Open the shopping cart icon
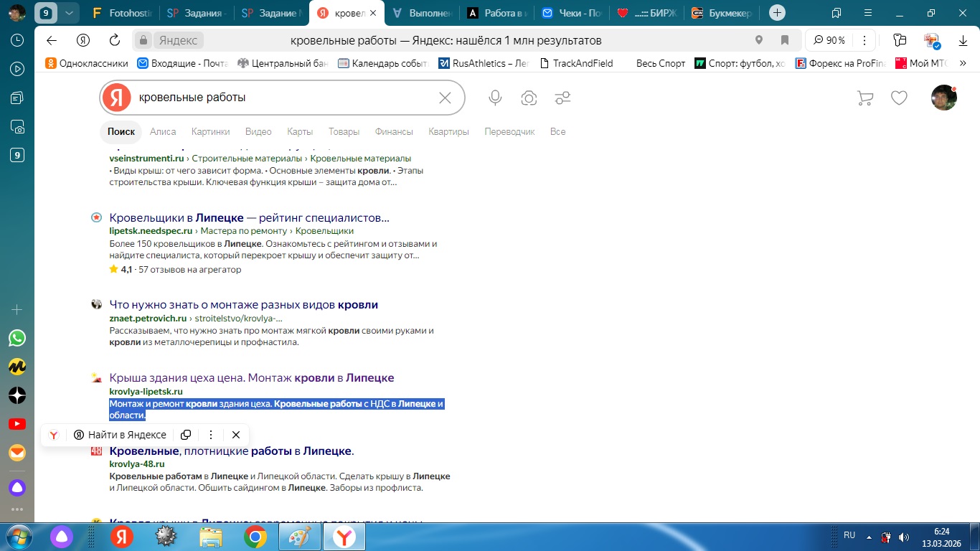 [865, 98]
